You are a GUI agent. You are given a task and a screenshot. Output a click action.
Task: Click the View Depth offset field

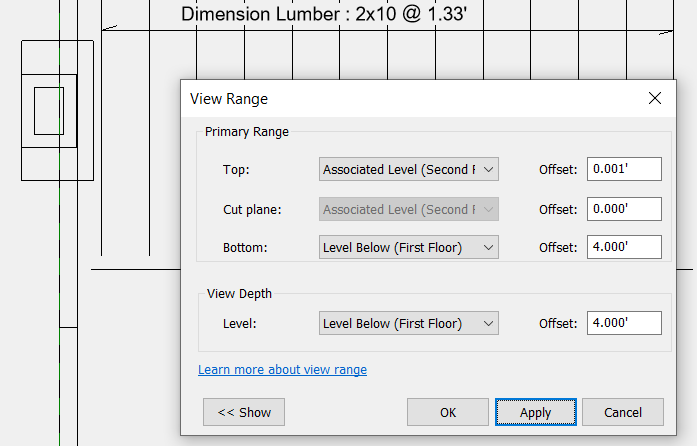(624, 324)
